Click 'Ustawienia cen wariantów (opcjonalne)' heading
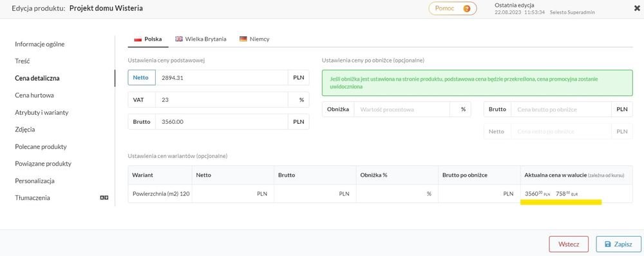Viewport: 644px width, 256px height. tap(178, 156)
